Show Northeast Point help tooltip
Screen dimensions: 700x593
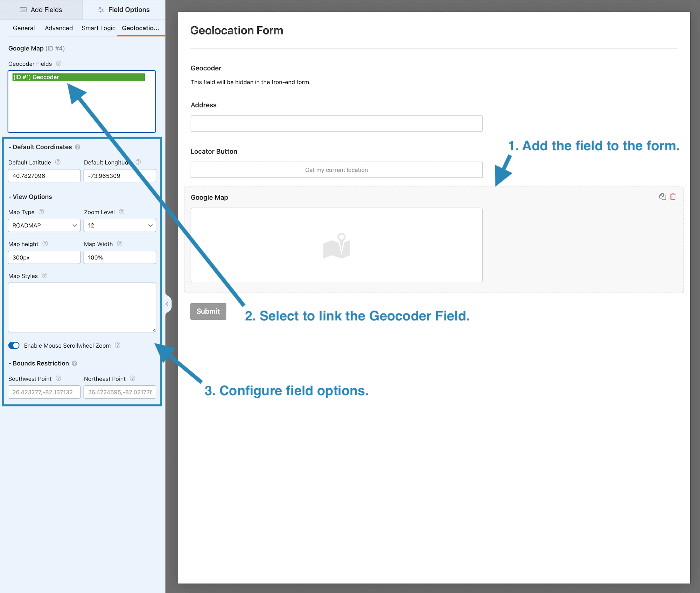click(x=132, y=378)
